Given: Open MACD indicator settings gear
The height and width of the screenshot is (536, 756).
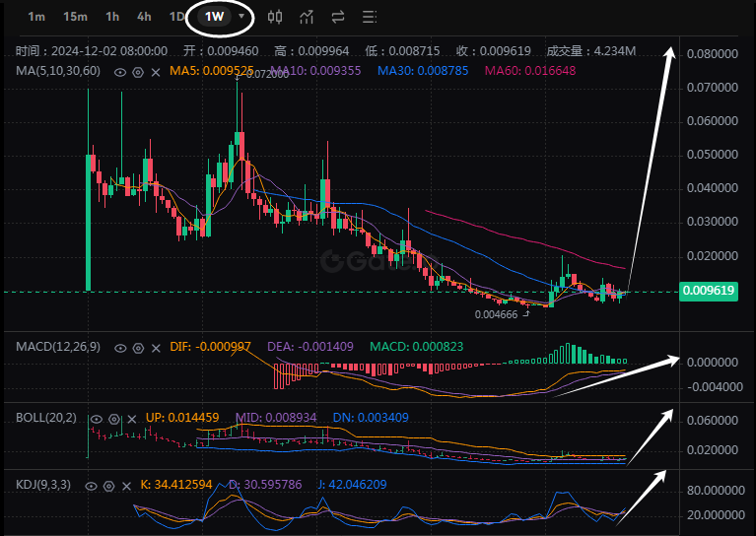Looking at the screenshot, I should pyautogui.click(x=138, y=348).
